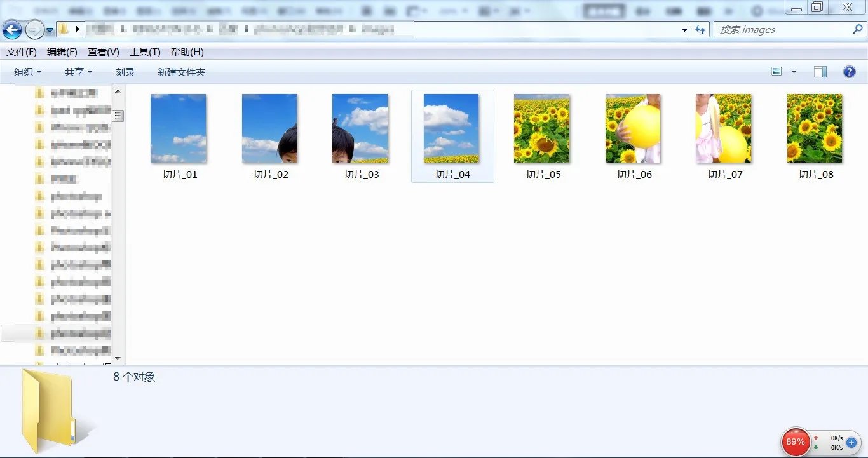868x458 pixels.
Task: Click the 搜索 images search field
Action: pyautogui.click(x=782, y=30)
